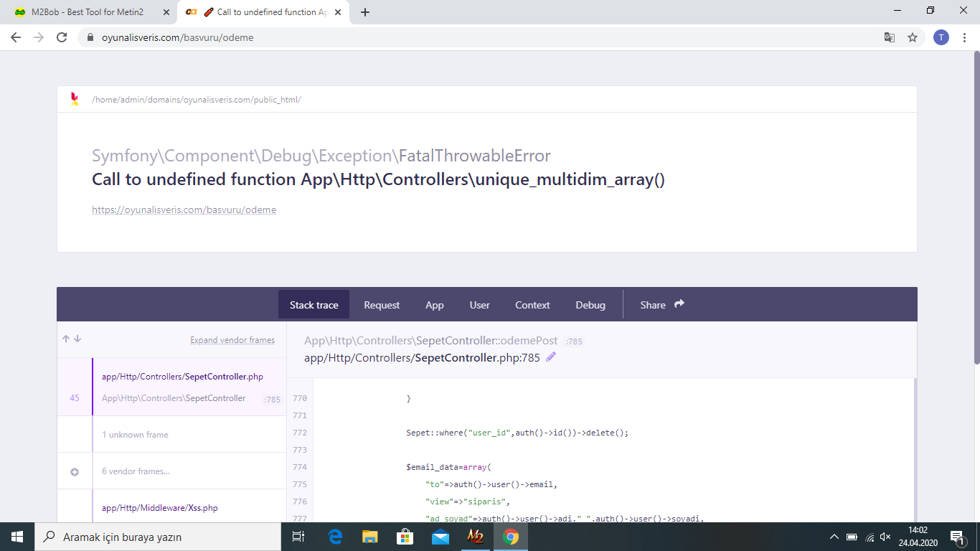This screenshot has height=551, width=980.
Task: Open the Metin2 M2 taskbar icon
Action: click(476, 537)
